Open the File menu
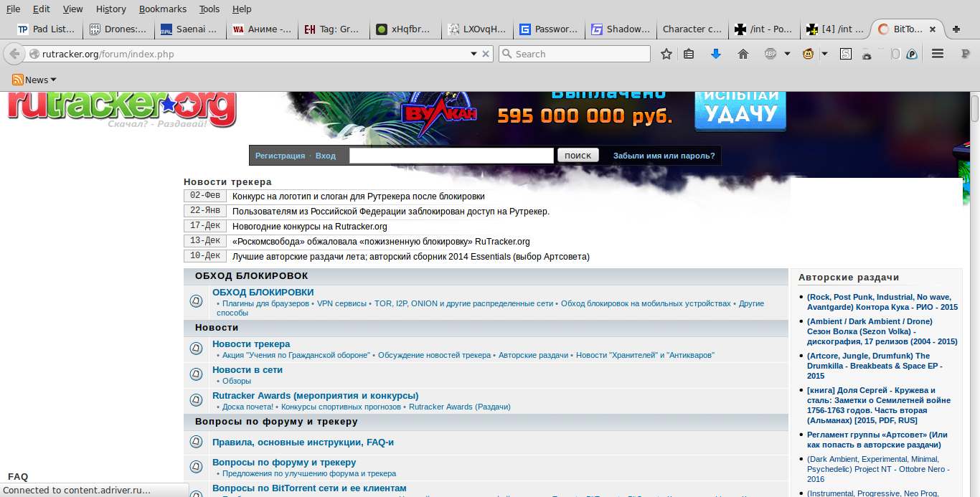Image resolution: width=980 pixels, height=497 pixels. (13, 9)
